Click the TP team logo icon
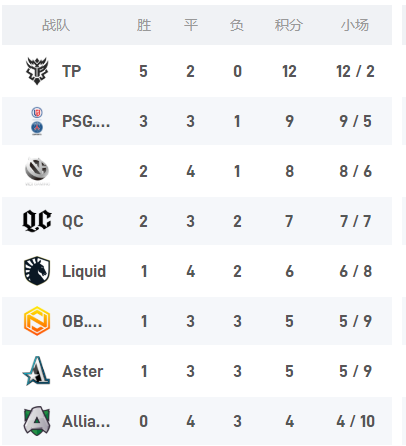Screen dimensions: 406x446 point(37,71)
